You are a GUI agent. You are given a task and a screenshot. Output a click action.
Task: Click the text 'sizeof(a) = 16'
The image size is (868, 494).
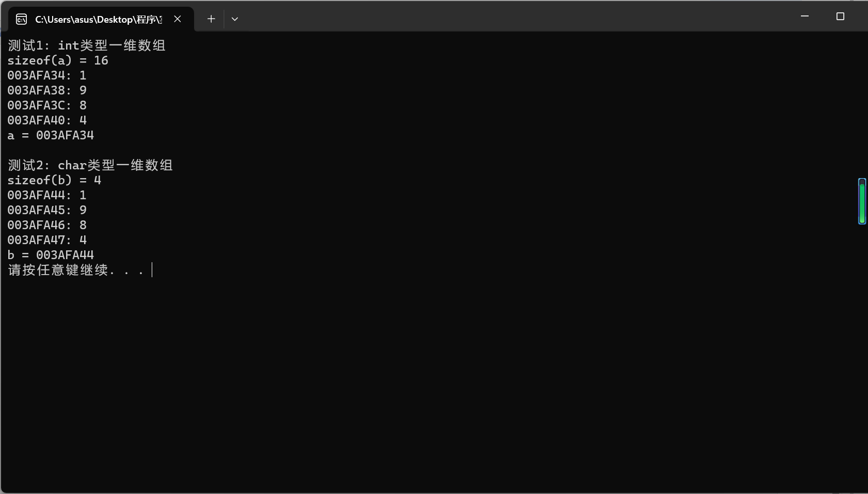[x=58, y=60]
